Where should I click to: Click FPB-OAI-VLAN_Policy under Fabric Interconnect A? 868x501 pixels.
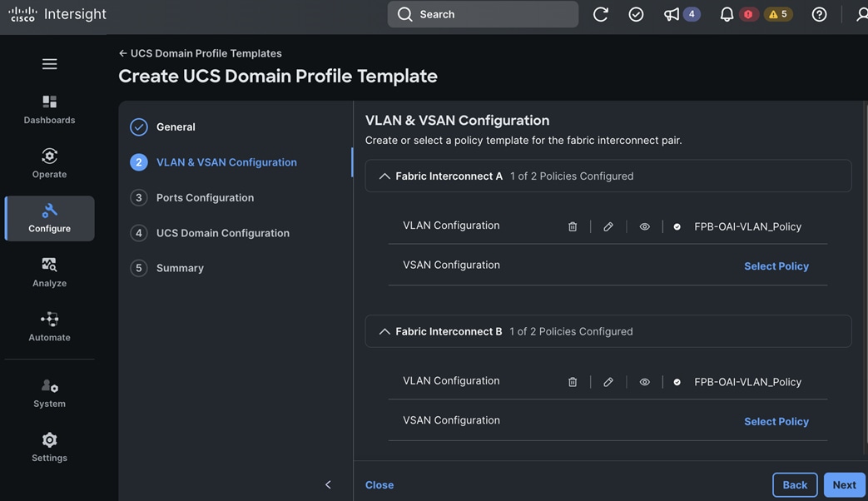point(747,226)
